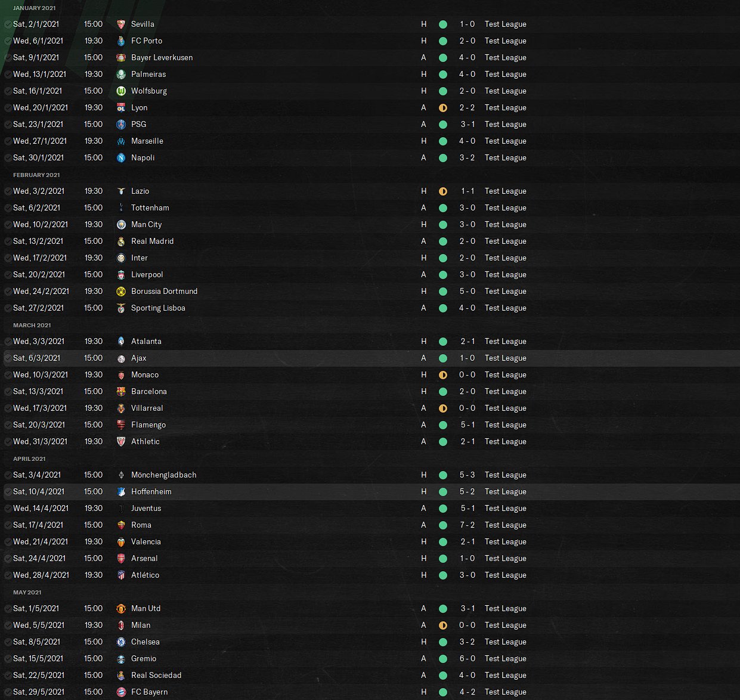Click the Wolfsburg club badge
The image size is (740, 700).
[x=121, y=91]
